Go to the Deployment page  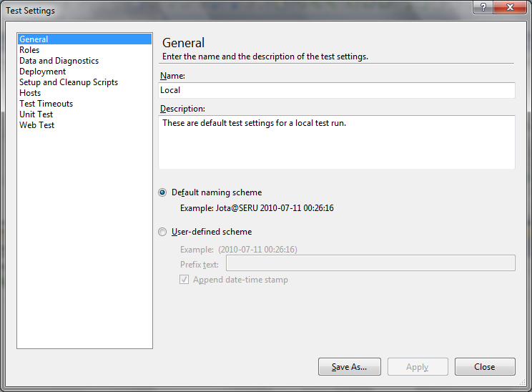click(x=43, y=72)
